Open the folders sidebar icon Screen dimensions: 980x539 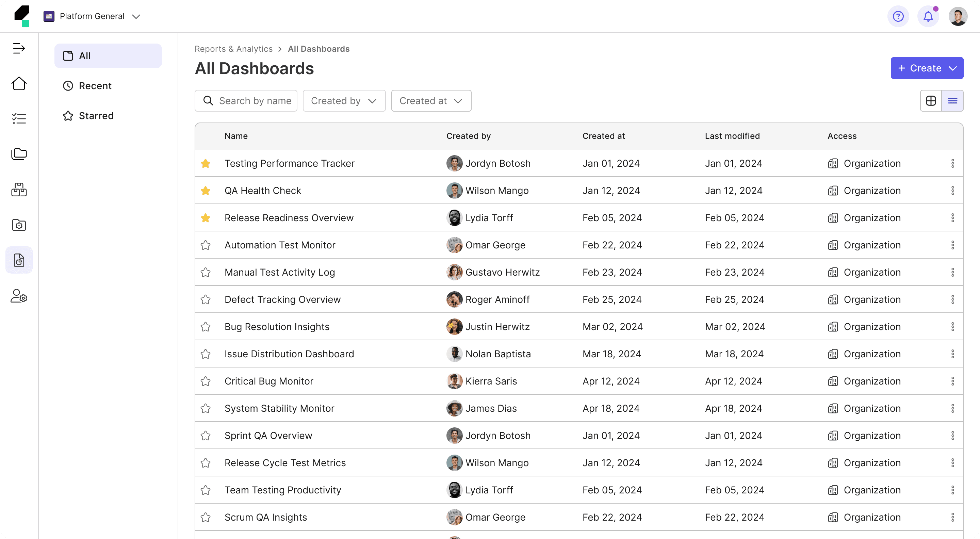(x=19, y=154)
